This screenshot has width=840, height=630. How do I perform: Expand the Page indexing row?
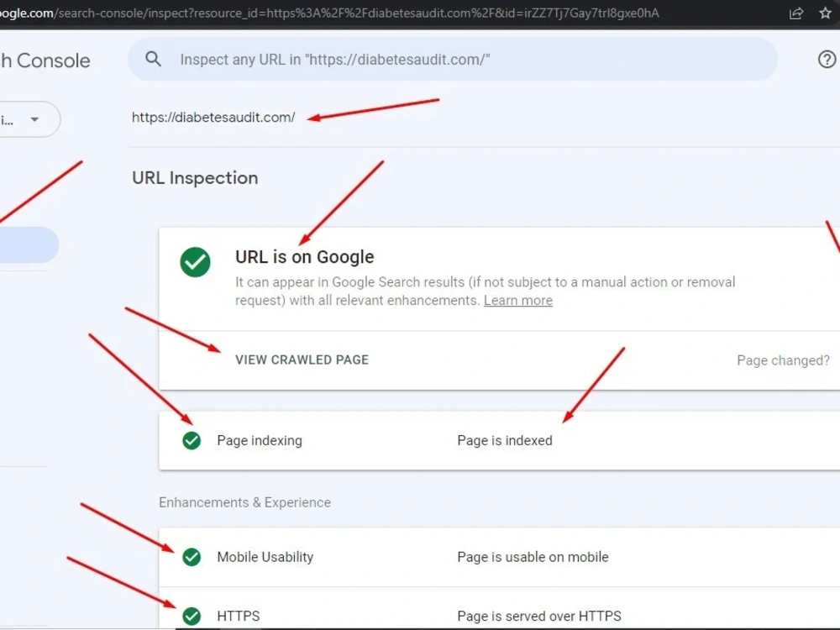point(499,440)
